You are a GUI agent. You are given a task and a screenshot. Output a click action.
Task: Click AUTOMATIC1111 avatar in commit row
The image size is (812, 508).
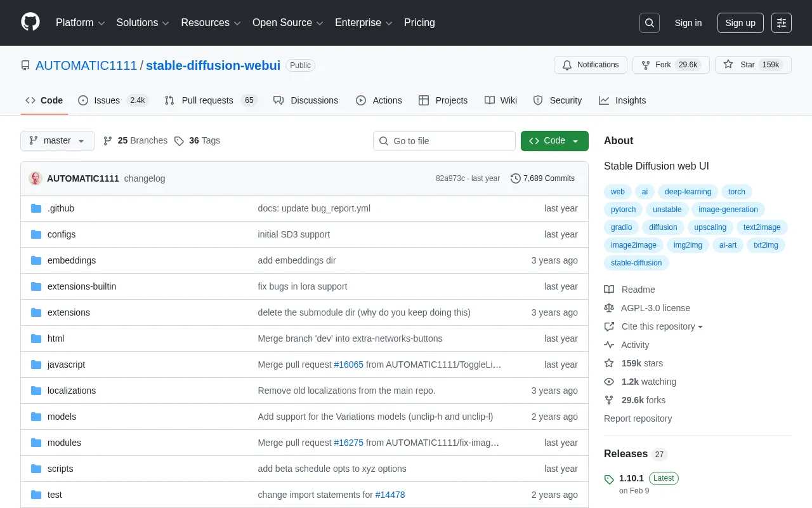[36, 178]
